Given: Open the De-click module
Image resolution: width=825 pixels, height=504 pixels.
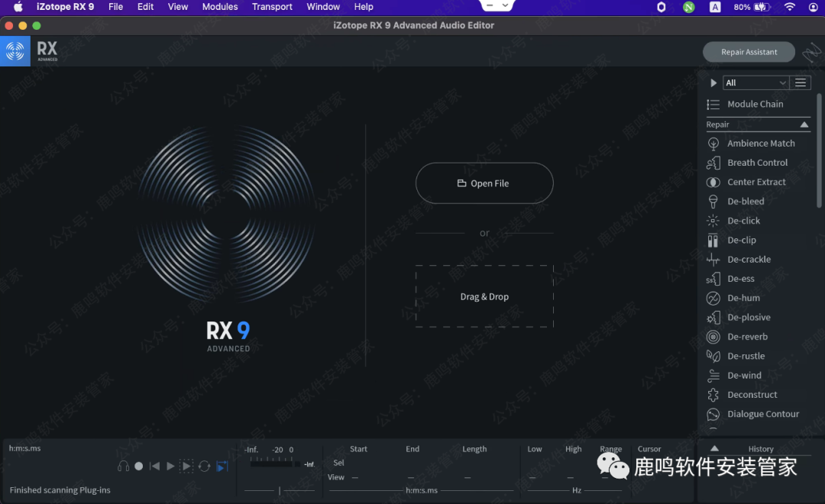Looking at the screenshot, I should 743,221.
